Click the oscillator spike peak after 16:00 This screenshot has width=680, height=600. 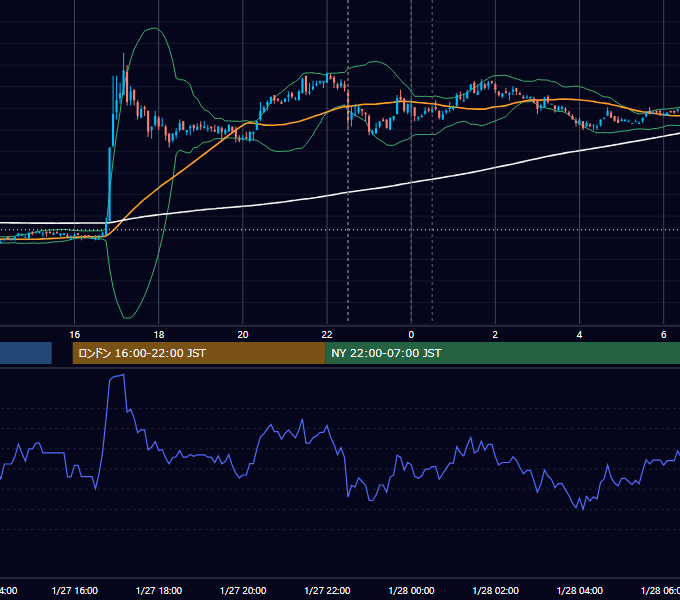pyautogui.click(x=123, y=375)
